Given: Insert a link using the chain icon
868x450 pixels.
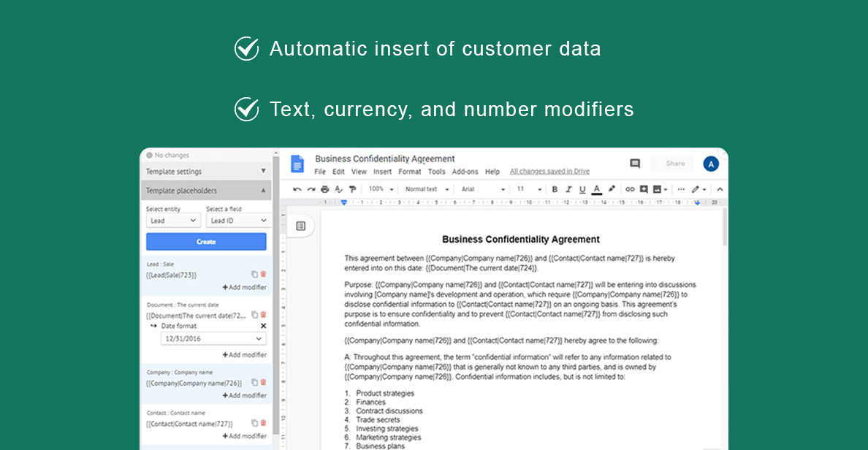Looking at the screenshot, I should coord(630,189).
